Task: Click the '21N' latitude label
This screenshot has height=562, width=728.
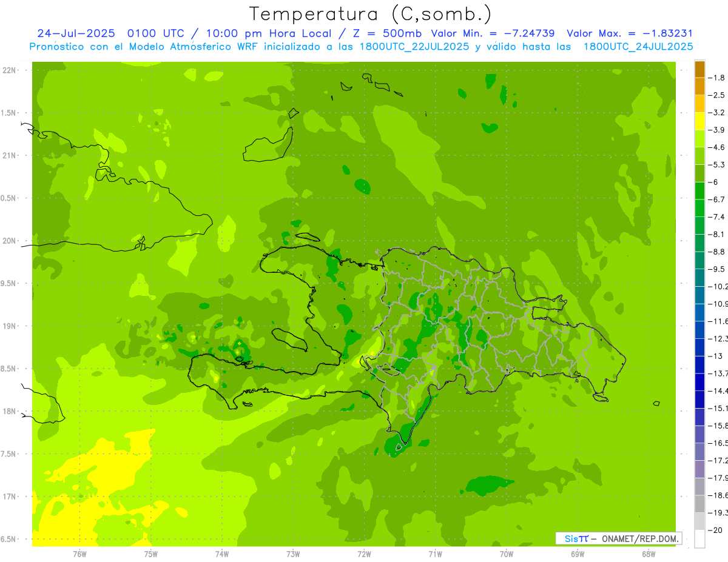Action: point(9,156)
